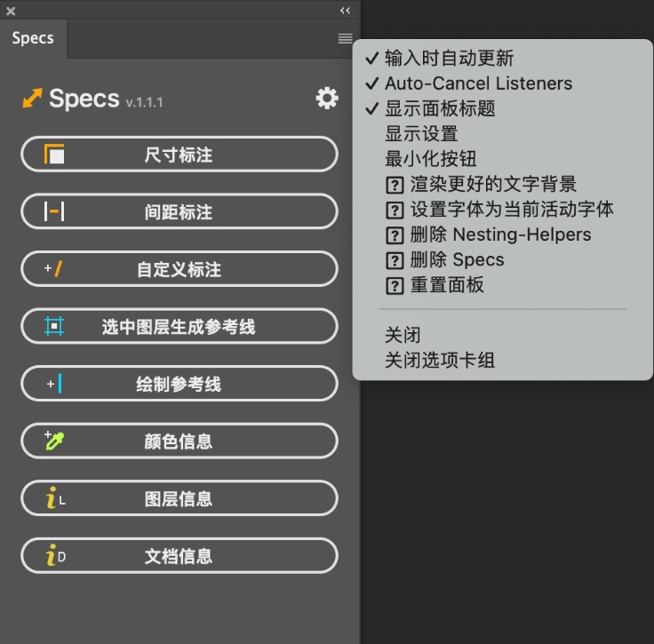This screenshot has height=644, width=654.
Task: Click the 图层信息 button
Action: click(x=179, y=498)
